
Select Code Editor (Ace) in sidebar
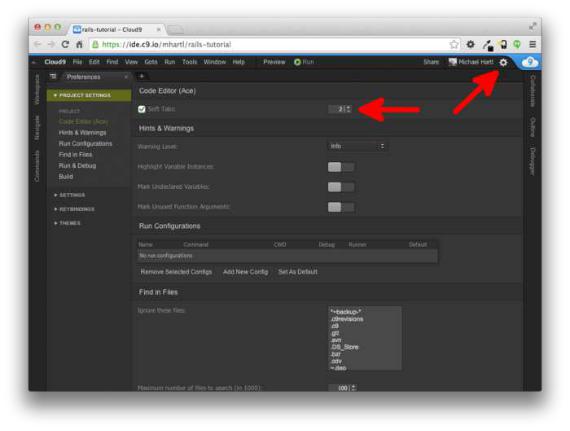(x=83, y=122)
